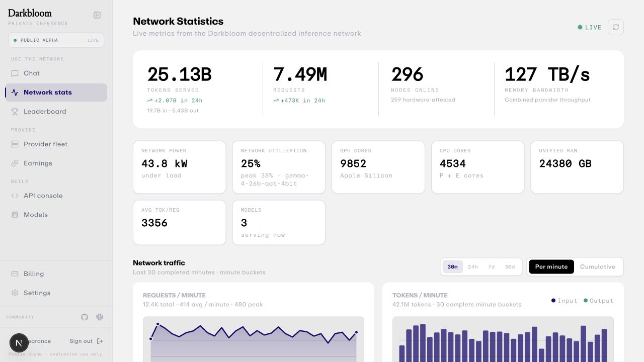Click the green LIVE status indicator
Screen dimensions: 644x362
(x=590, y=28)
